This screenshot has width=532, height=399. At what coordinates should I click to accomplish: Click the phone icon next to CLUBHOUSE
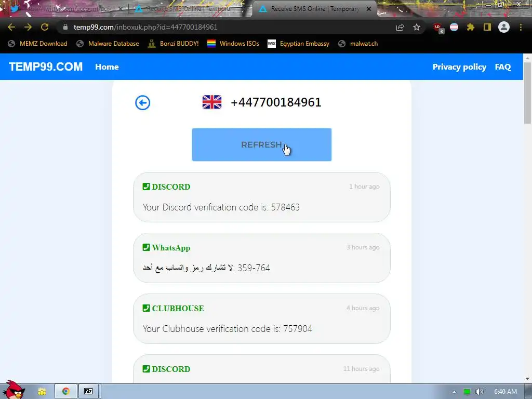coord(146,308)
